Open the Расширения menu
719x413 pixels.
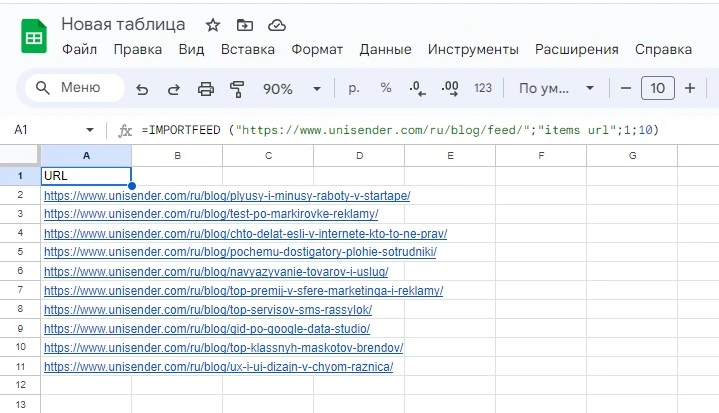point(576,50)
